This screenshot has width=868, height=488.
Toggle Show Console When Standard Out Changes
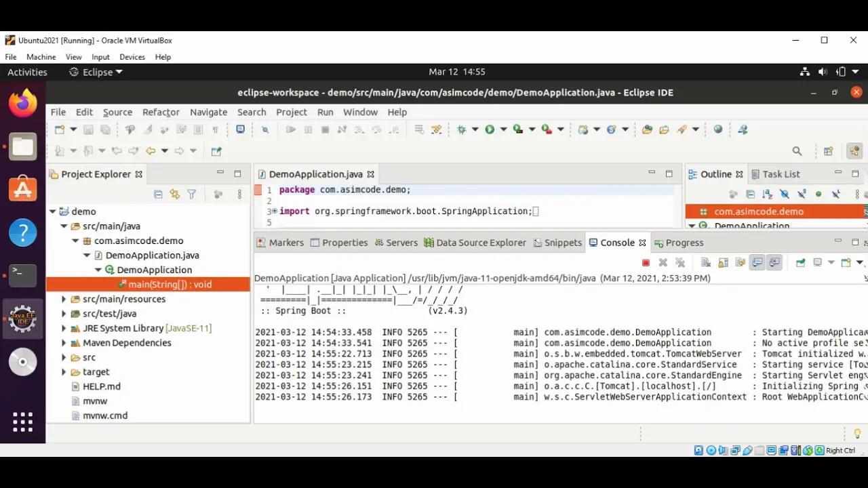756,262
